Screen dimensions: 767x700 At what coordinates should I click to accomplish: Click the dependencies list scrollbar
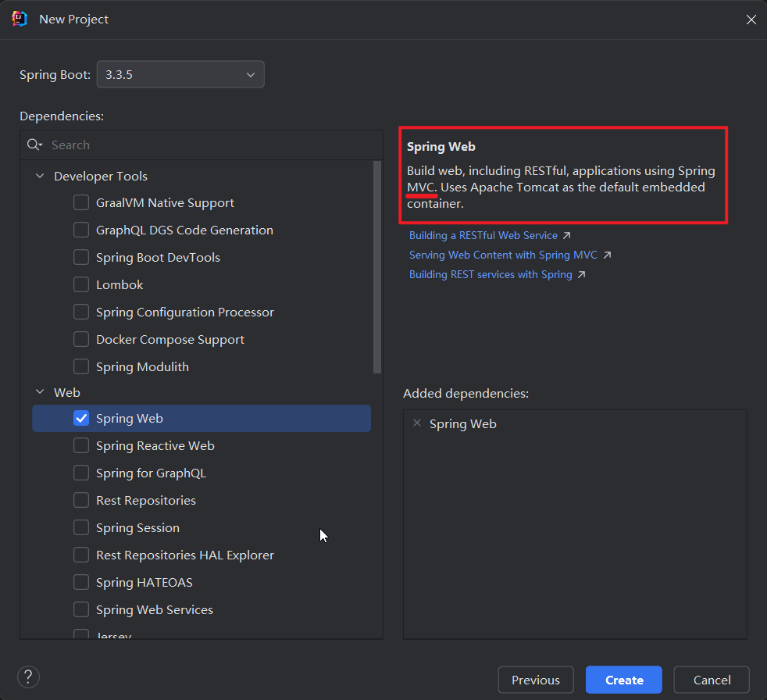[x=378, y=266]
